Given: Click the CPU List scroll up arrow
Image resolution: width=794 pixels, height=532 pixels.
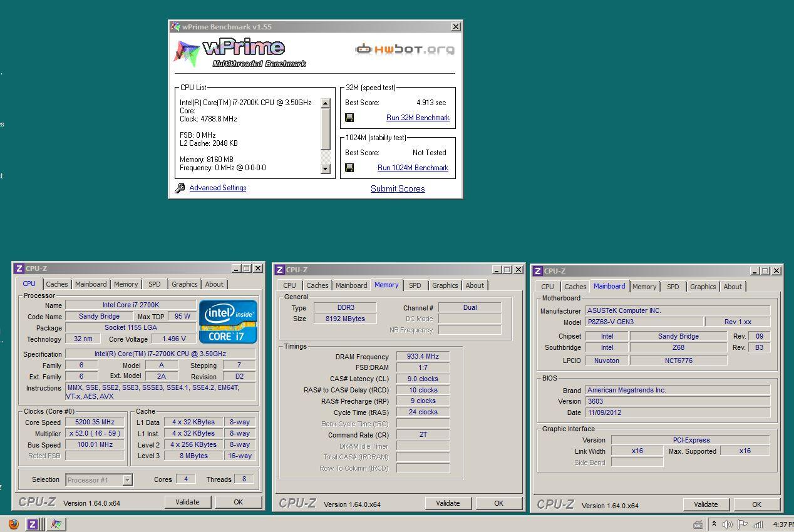Looking at the screenshot, I should [x=325, y=103].
